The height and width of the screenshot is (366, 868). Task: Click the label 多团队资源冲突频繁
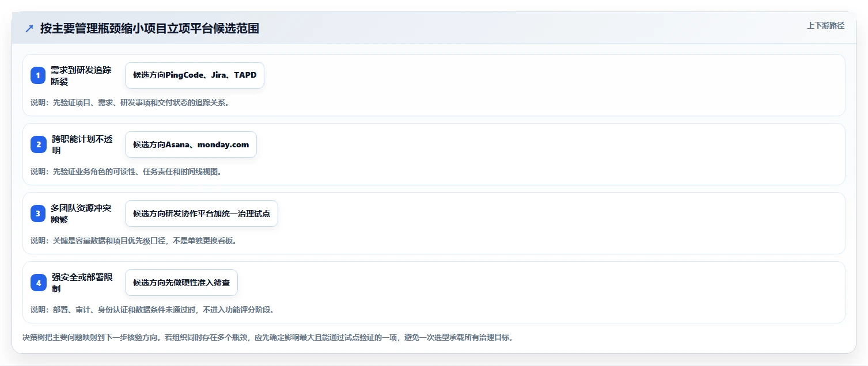[x=81, y=213]
